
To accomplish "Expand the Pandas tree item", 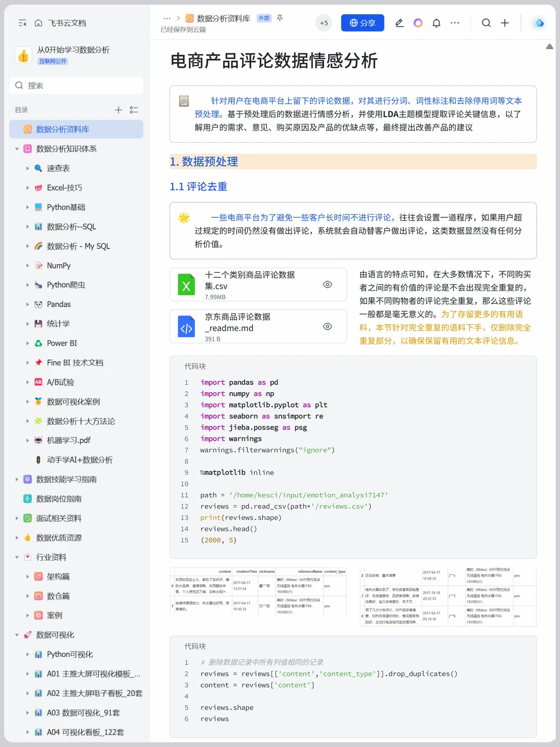I will tap(27, 305).
